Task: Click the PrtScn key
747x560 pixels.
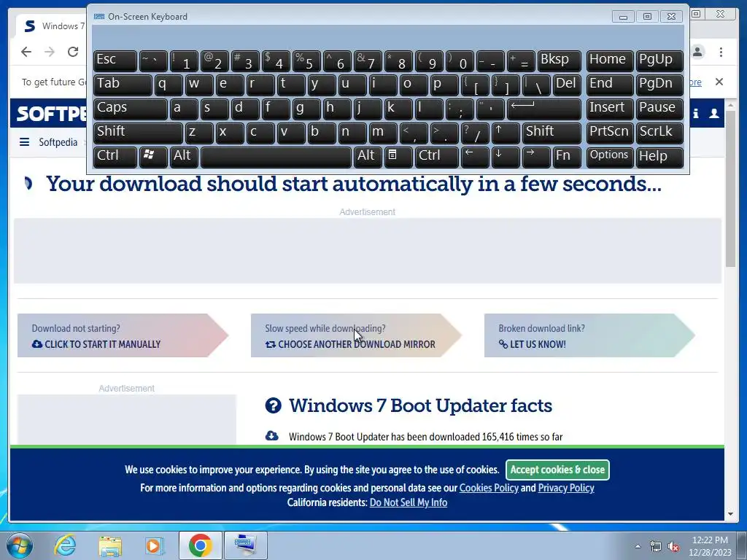Action: [x=610, y=133]
